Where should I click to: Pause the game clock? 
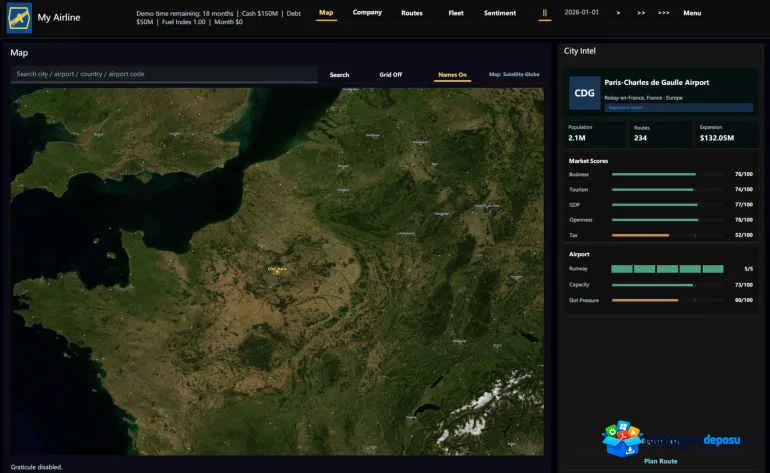[x=545, y=13]
